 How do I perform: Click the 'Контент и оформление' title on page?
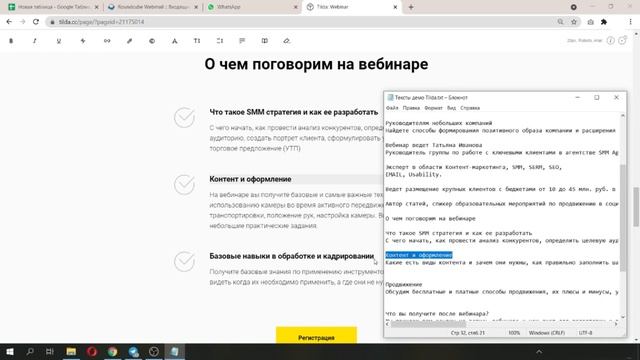click(250, 179)
